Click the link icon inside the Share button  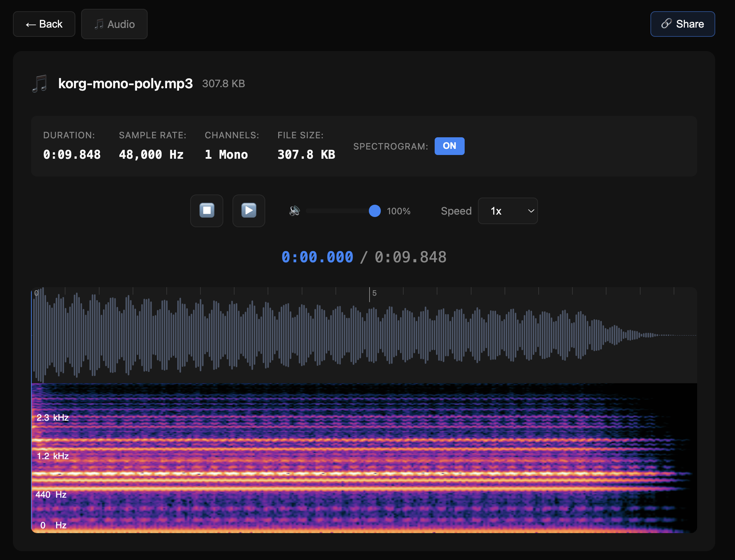point(666,24)
